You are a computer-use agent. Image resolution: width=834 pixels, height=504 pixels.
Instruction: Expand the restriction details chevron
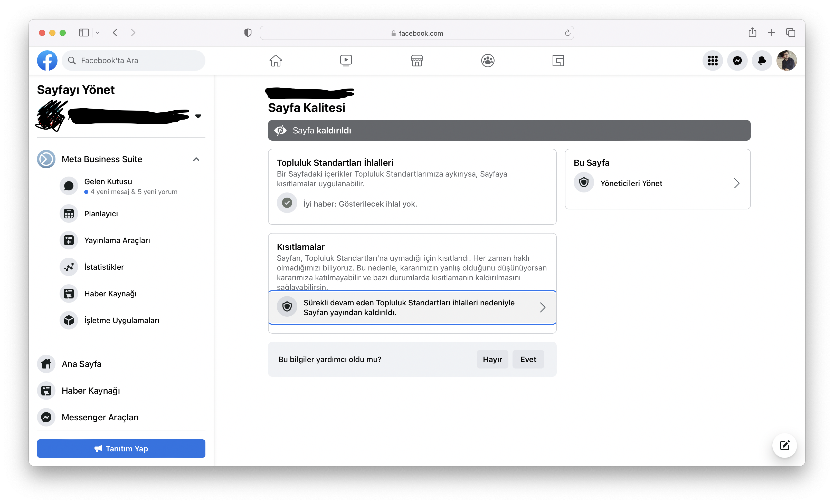click(x=542, y=307)
